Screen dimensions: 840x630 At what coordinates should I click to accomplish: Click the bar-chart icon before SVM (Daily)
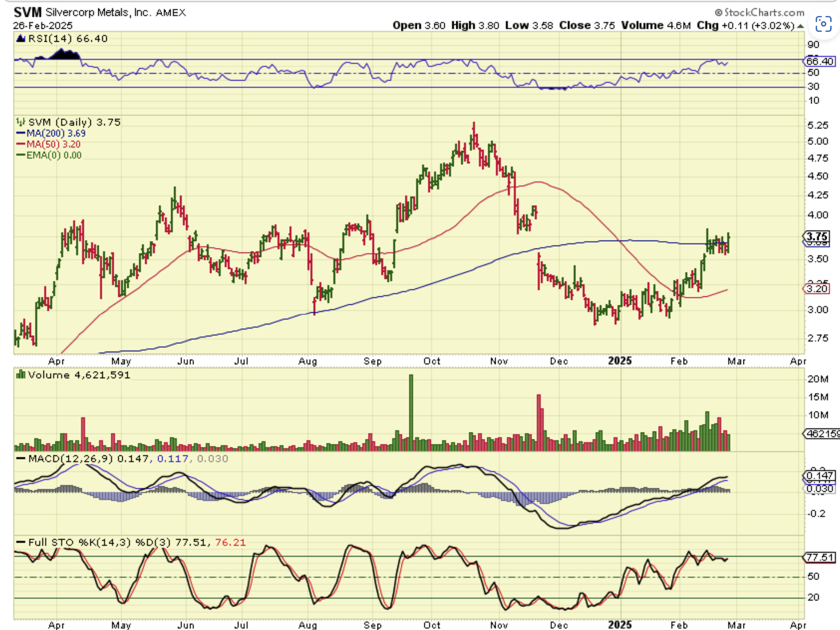coord(20,122)
